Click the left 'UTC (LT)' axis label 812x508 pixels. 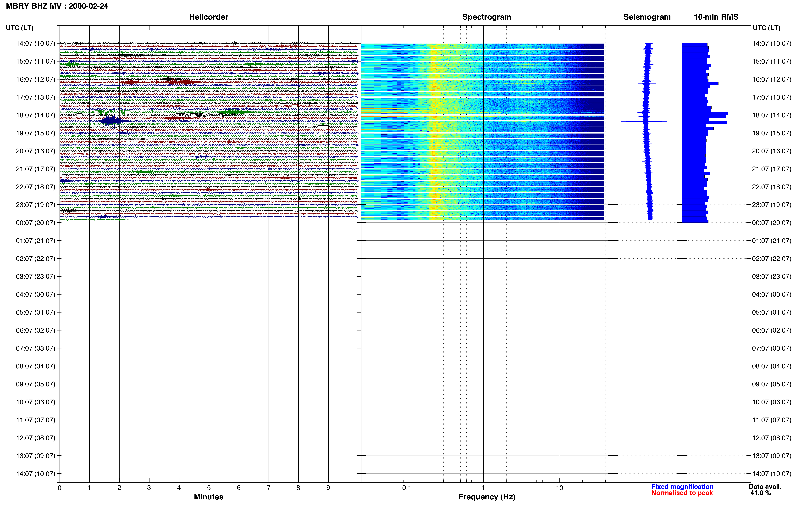[19, 28]
